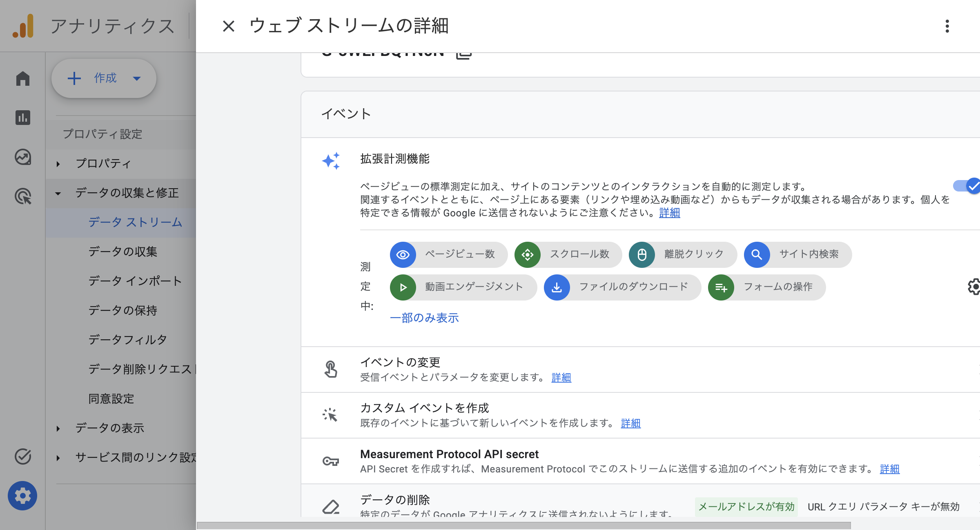The image size is (980, 530).
Task: Select データフィルタ menu item
Action: 121,340
